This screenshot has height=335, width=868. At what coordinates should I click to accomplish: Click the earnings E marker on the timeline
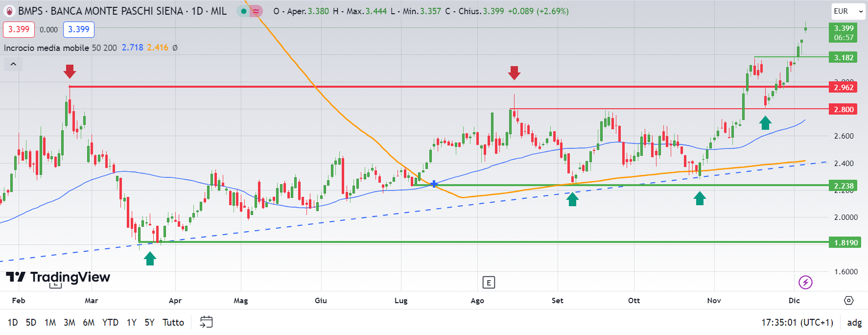(x=489, y=283)
